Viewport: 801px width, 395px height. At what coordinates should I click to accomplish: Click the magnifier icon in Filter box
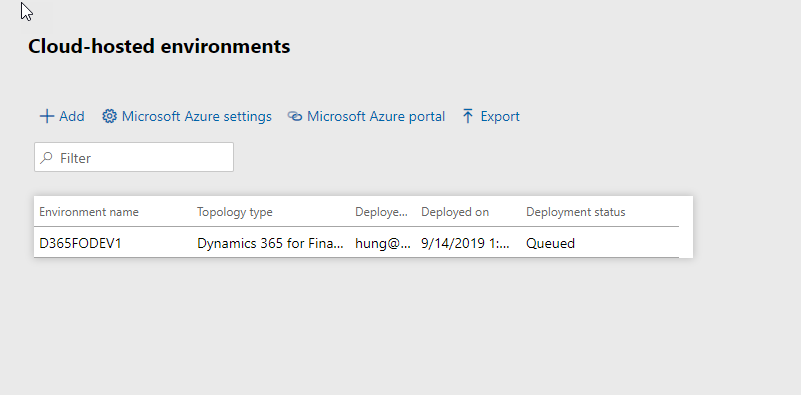click(x=46, y=158)
